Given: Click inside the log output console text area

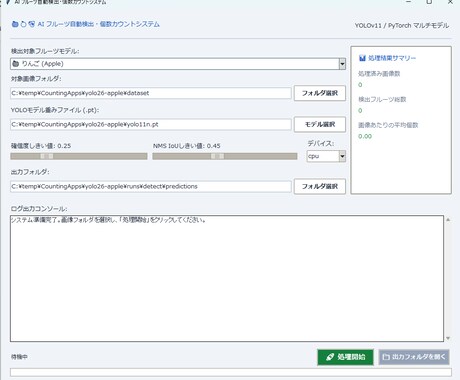Looking at the screenshot, I should pyautogui.click(x=227, y=279).
